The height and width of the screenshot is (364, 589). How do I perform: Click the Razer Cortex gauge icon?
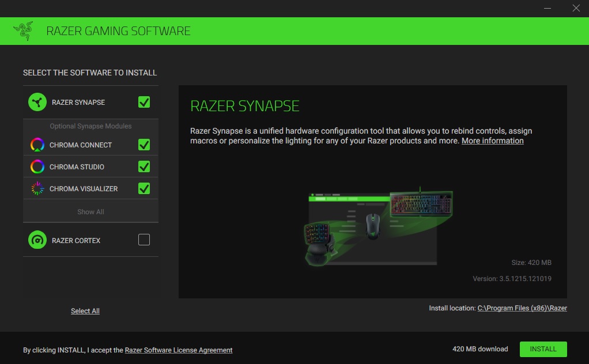37,240
